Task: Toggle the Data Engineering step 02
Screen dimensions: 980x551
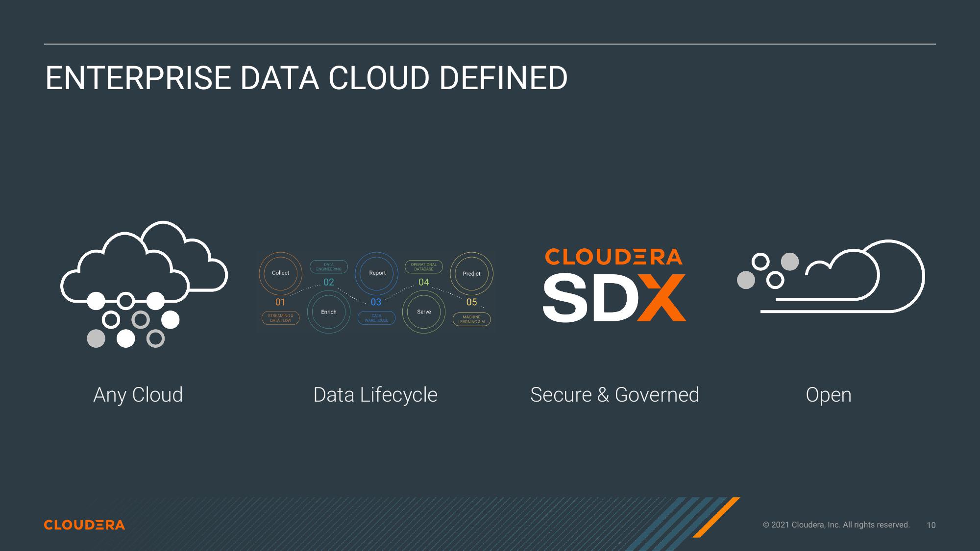Action: coord(328,263)
